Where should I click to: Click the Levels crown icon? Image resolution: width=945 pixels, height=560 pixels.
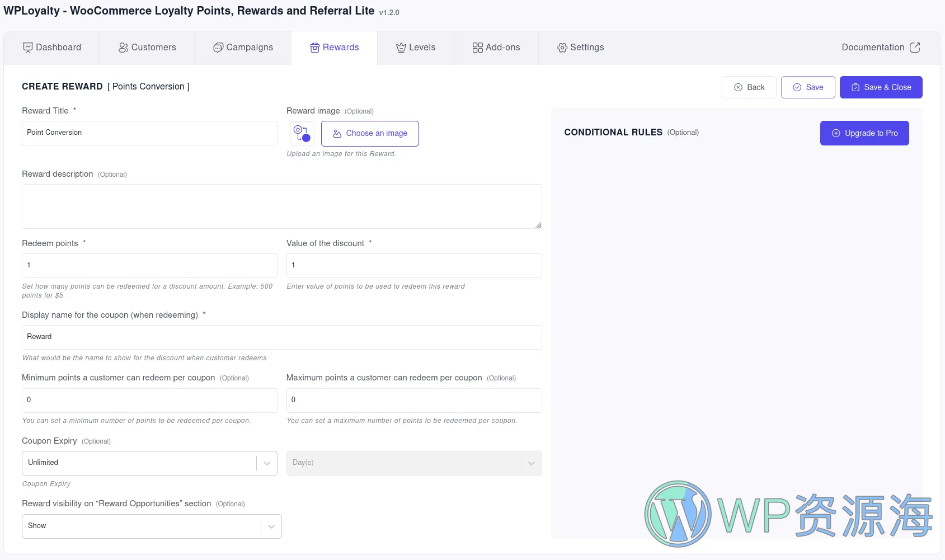pyautogui.click(x=401, y=48)
